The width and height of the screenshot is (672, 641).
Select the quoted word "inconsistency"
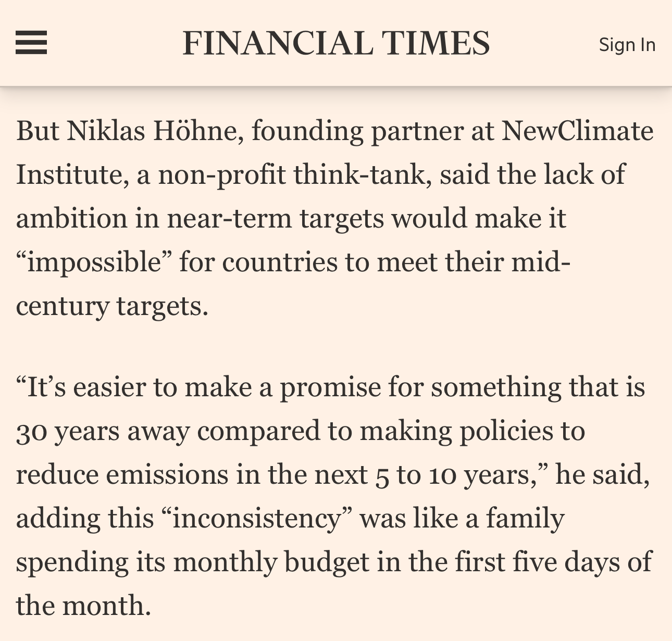(257, 519)
